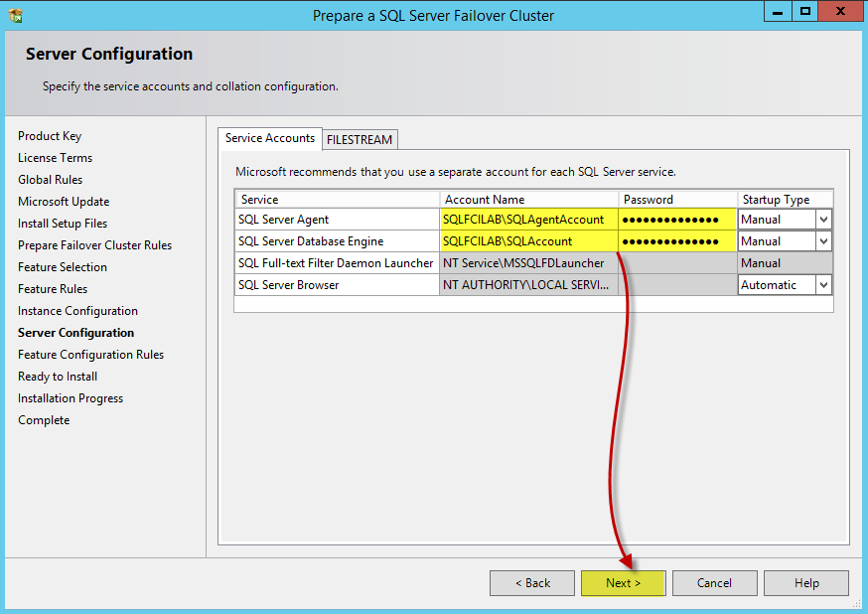Open Startup Type dropdown for SQL Server Database Engine

823,241
